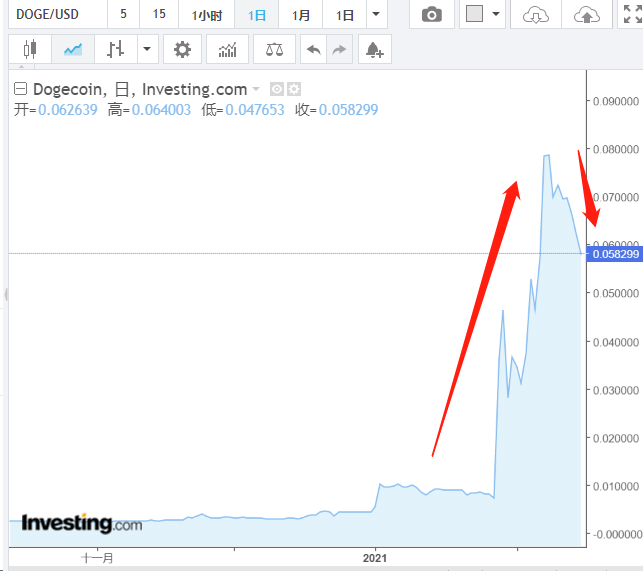
Task: Click the compare symbols scale icon
Action: (274, 49)
